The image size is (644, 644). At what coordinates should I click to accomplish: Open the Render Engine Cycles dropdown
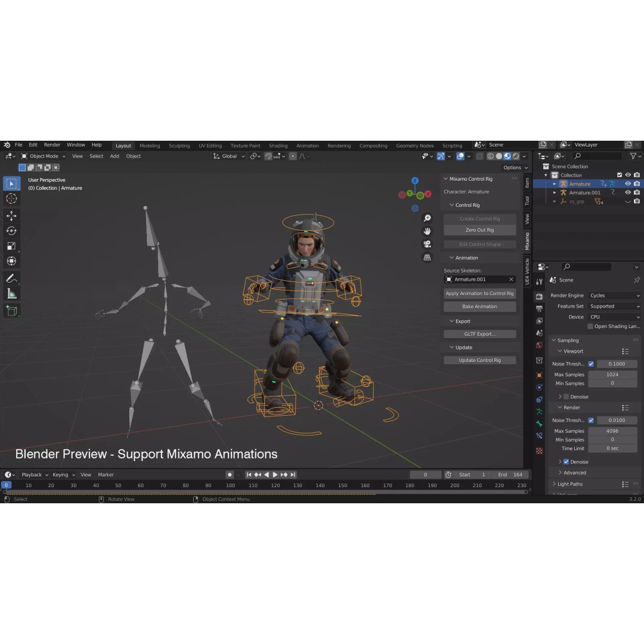click(614, 296)
